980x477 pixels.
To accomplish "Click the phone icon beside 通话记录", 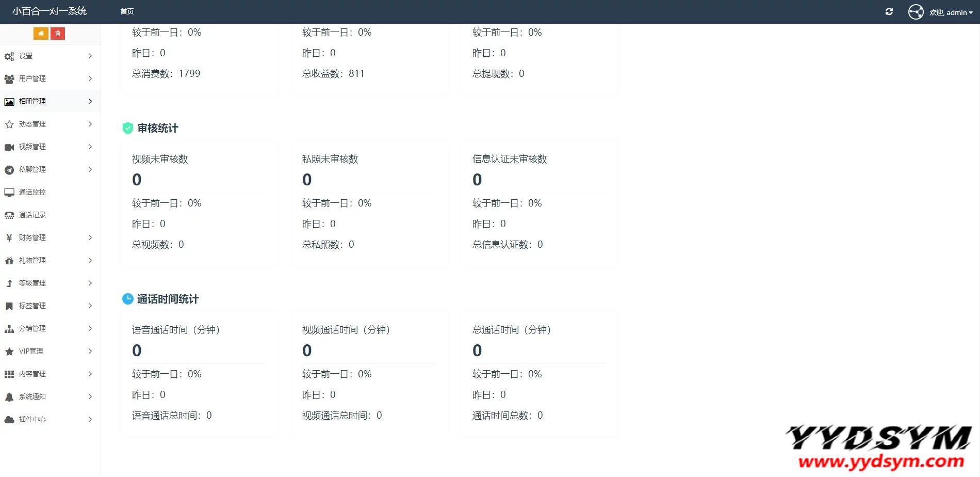I will click(9, 215).
